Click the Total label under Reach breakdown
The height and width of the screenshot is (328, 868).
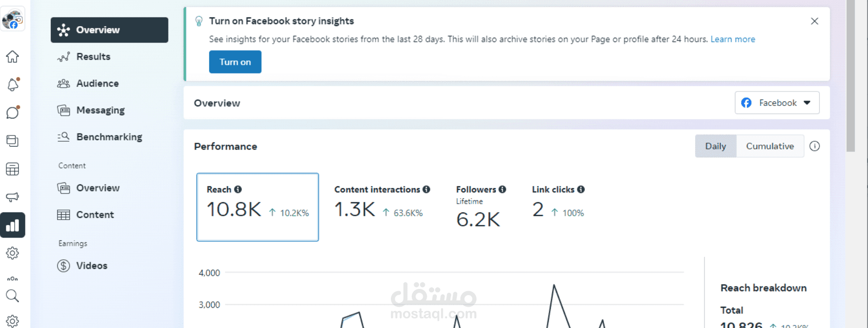[x=731, y=310]
